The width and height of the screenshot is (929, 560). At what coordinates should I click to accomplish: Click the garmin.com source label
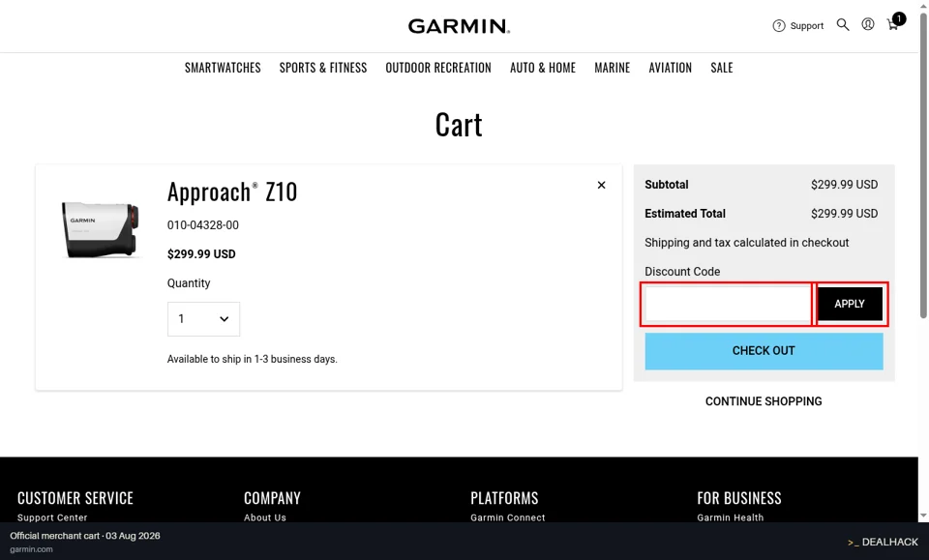point(31,549)
